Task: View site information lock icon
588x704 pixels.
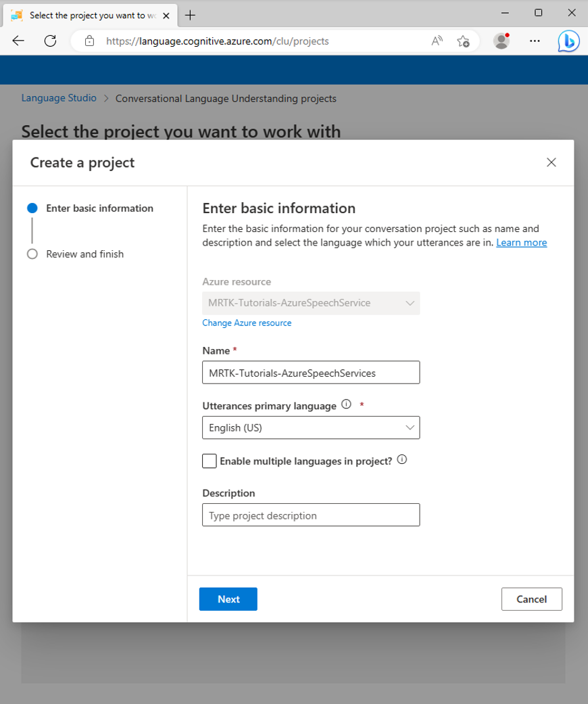Action: 90,41
